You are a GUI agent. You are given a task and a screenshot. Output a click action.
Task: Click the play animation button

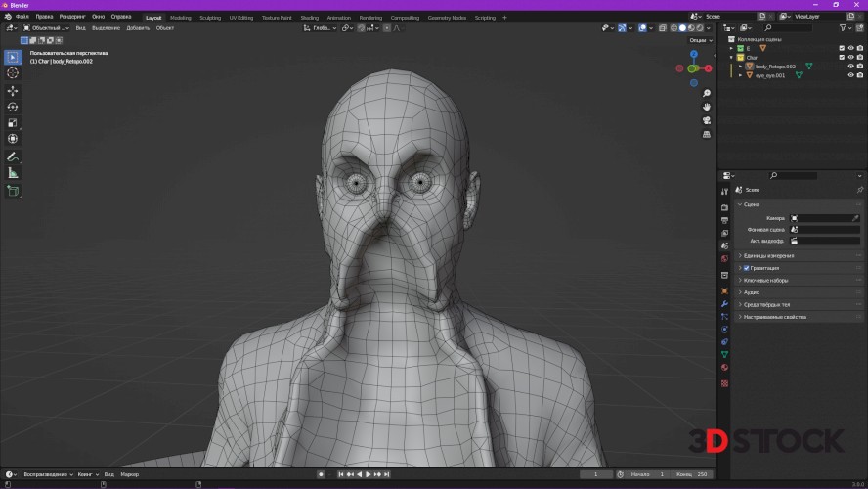pos(369,474)
